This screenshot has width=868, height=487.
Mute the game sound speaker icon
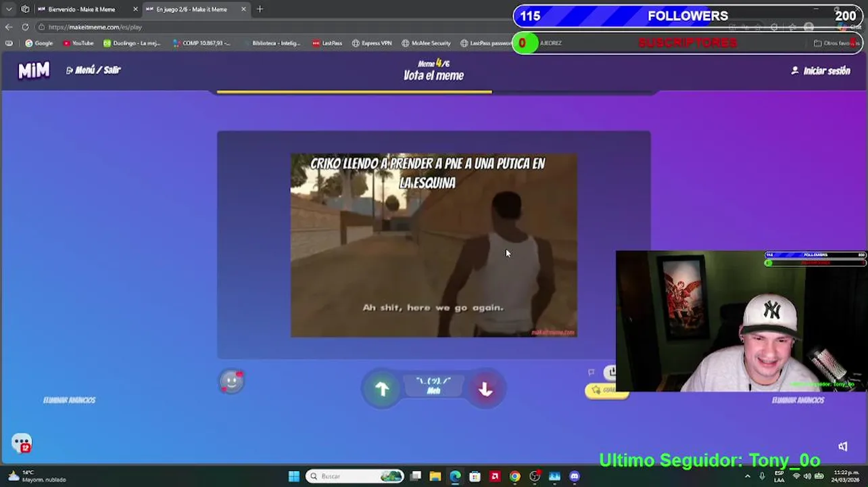tap(843, 446)
